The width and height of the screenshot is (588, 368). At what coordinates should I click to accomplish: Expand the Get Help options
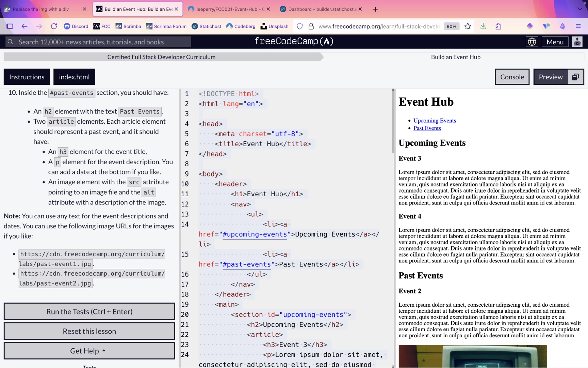(89, 351)
